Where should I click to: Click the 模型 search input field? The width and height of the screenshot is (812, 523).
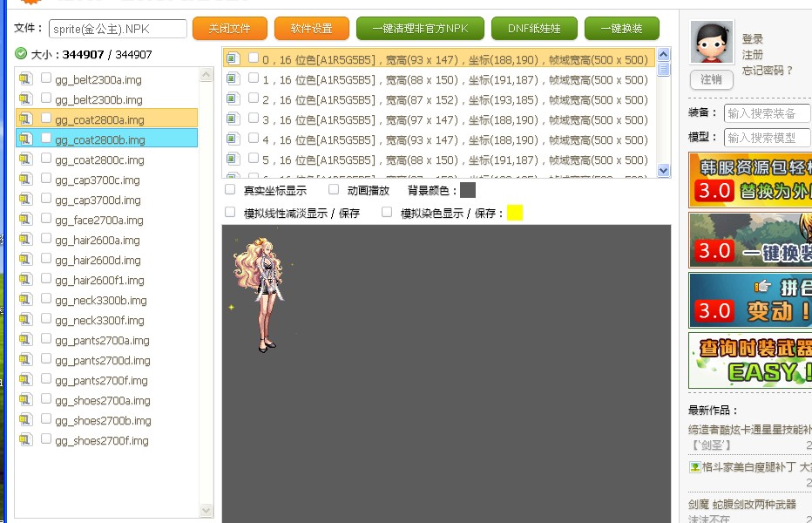(x=768, y=138)
